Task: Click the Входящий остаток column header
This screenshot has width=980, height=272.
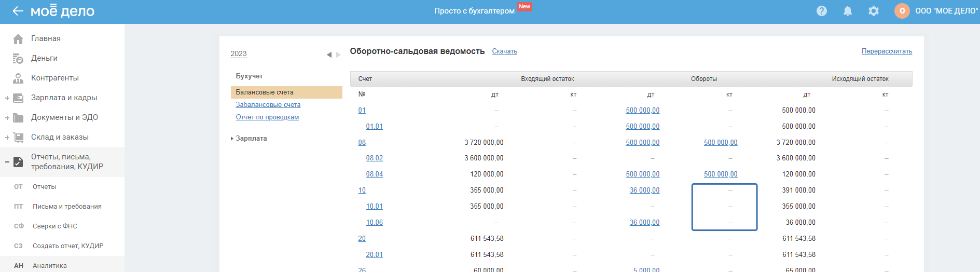Action: [x=548, y=79]
